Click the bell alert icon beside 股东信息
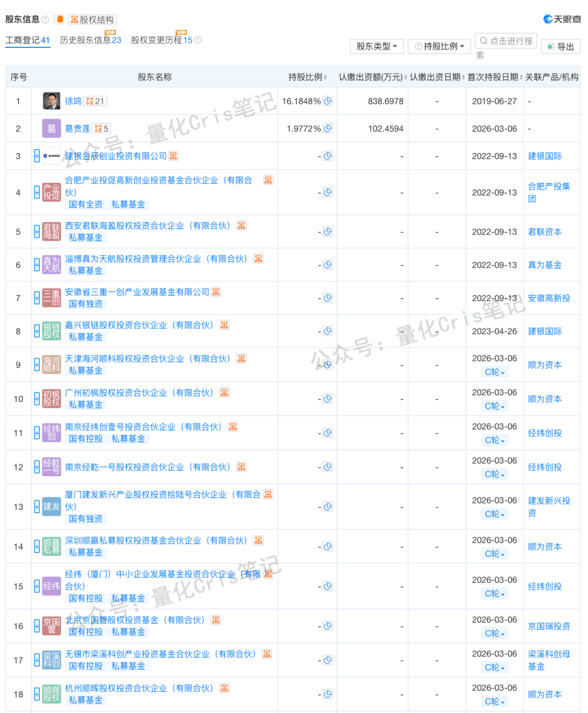 (x=60, y=19)
